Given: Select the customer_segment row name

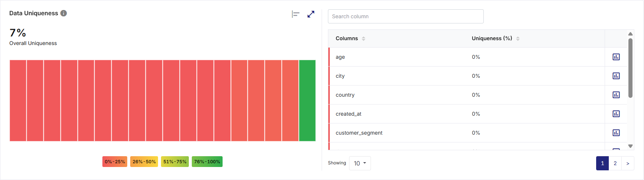Looking at the screenshot, I should click(x=359, y=133).
